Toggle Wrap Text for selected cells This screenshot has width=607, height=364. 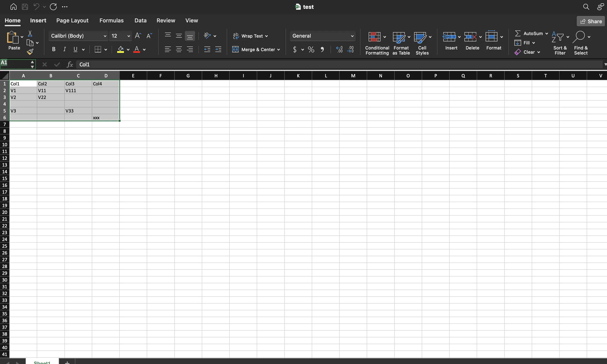(x=250, y=36)
